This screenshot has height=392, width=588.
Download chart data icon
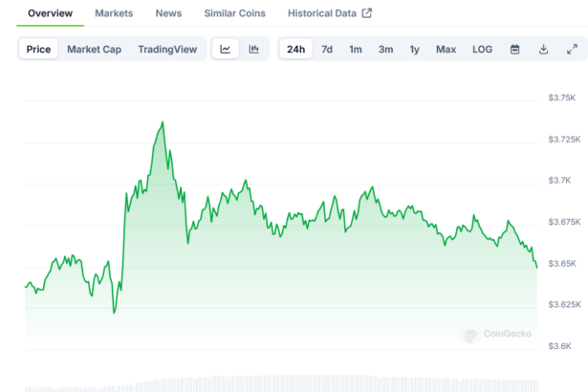coord(543,49)
